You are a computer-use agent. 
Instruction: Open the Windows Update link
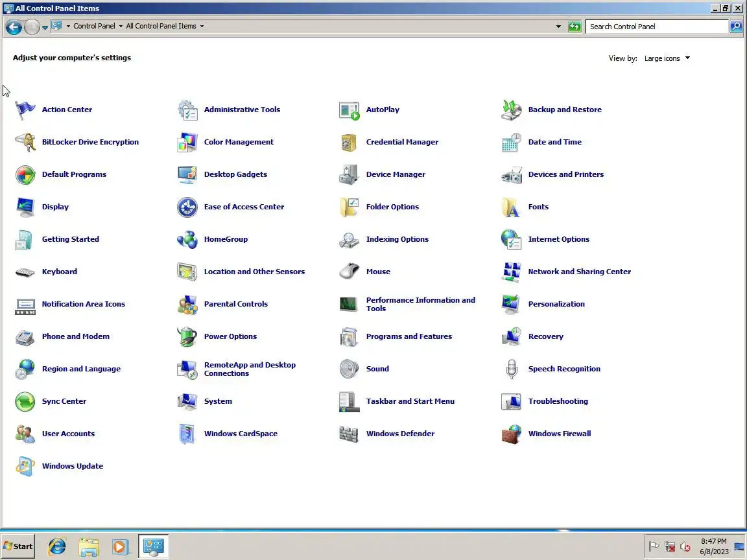73,466
